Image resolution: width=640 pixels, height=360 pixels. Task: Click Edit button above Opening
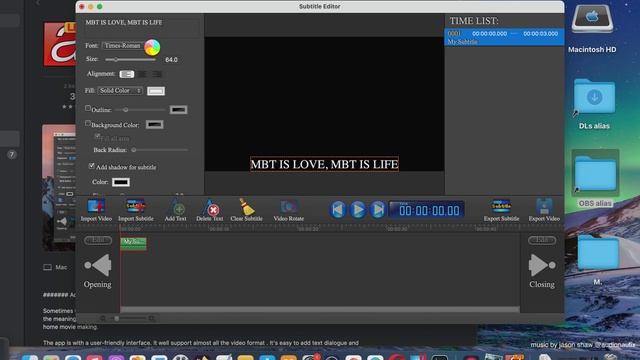98,240
